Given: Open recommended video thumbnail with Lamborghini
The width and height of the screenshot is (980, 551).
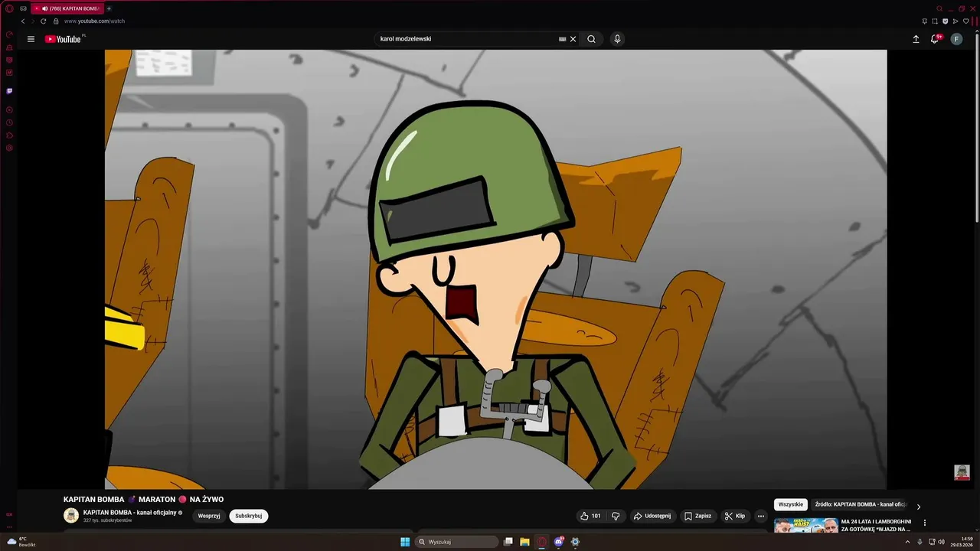Looking at the screenshot, I should click(x=805, y=526).
